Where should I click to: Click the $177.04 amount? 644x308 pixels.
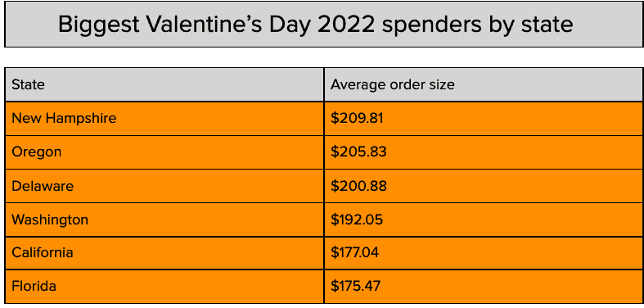point(355,252)
